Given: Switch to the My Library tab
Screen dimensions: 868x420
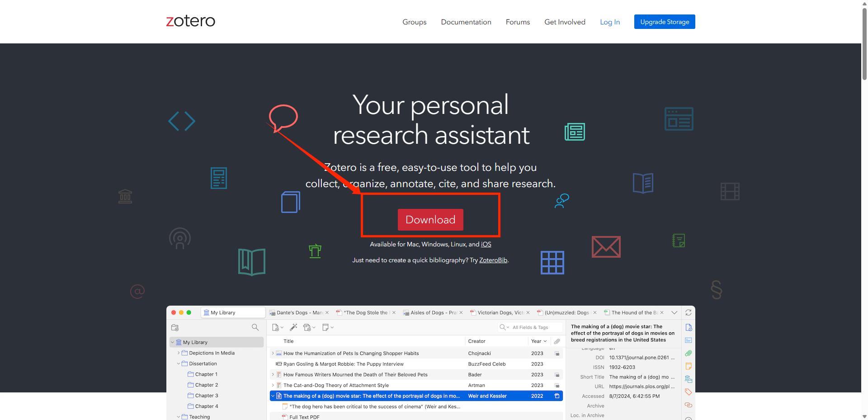Looking at the screenshot, I should point(233,312).
